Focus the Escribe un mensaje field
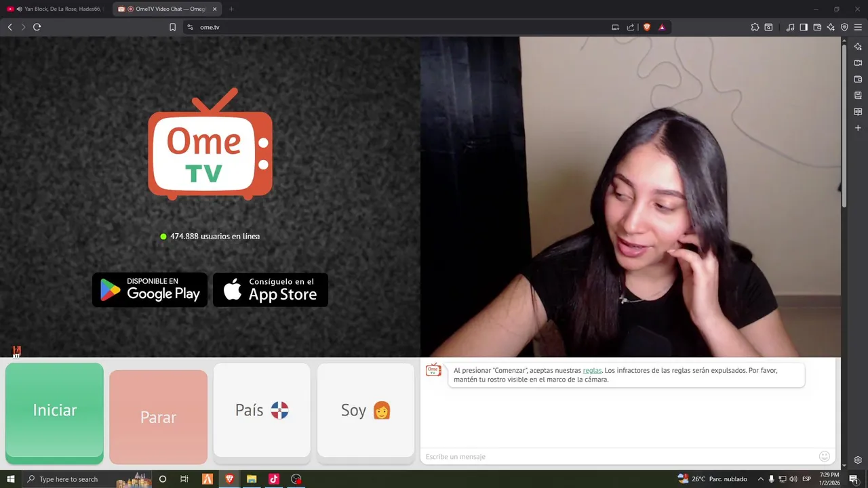The width and height of the screenshot is (868, 488). tap(617, 456)
